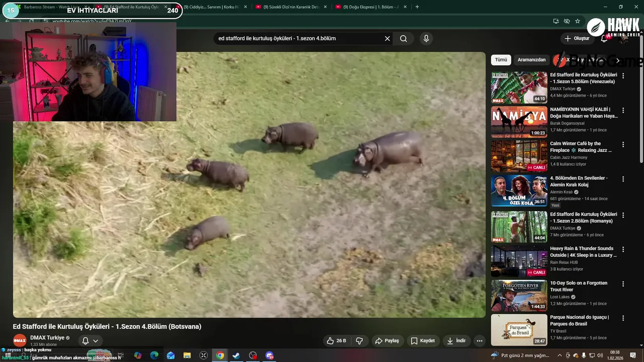Share video with Paylaş button

[x=387, y=341]
